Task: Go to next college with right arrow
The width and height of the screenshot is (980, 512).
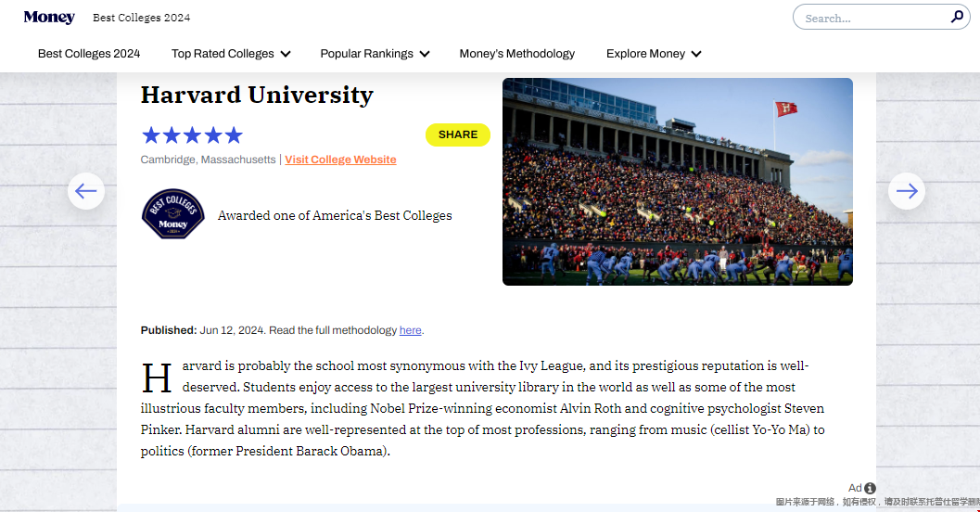Action: click(906, 191)
